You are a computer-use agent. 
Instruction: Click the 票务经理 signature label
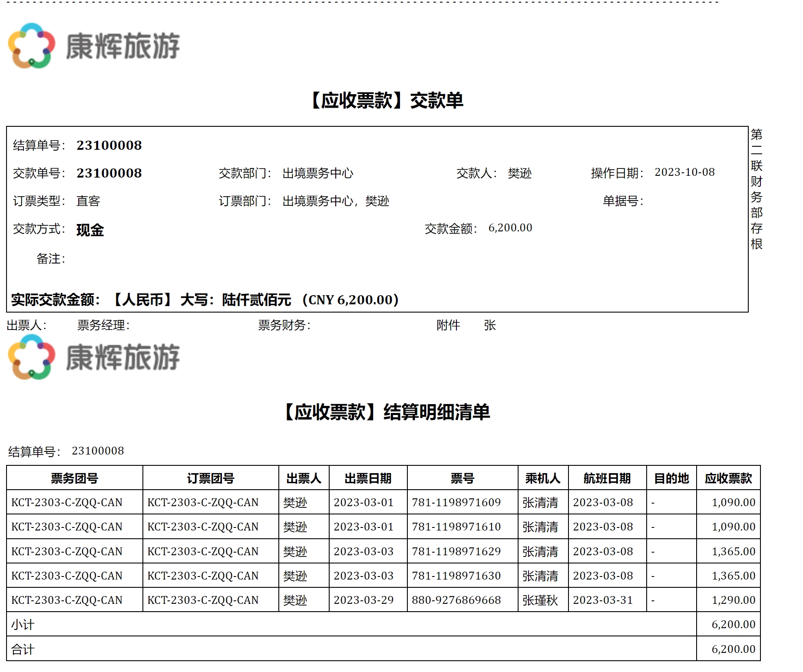pyautogui.click(x=103, y=325)
